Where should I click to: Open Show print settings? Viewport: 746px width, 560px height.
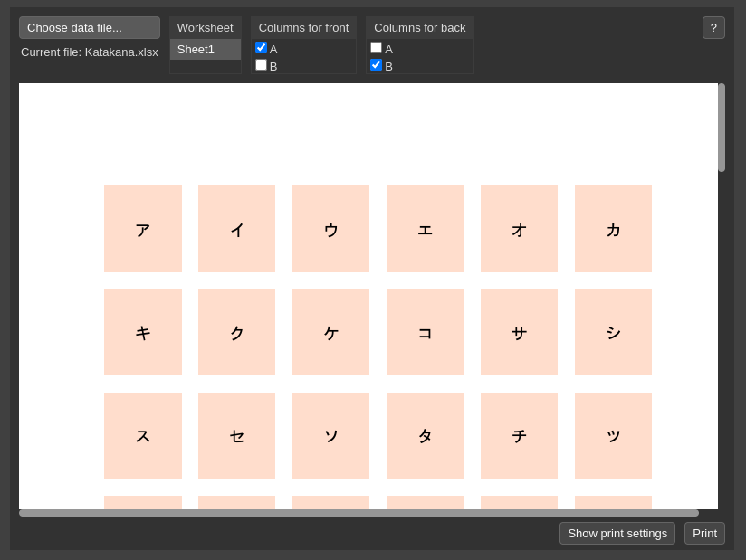click(617, 534)
